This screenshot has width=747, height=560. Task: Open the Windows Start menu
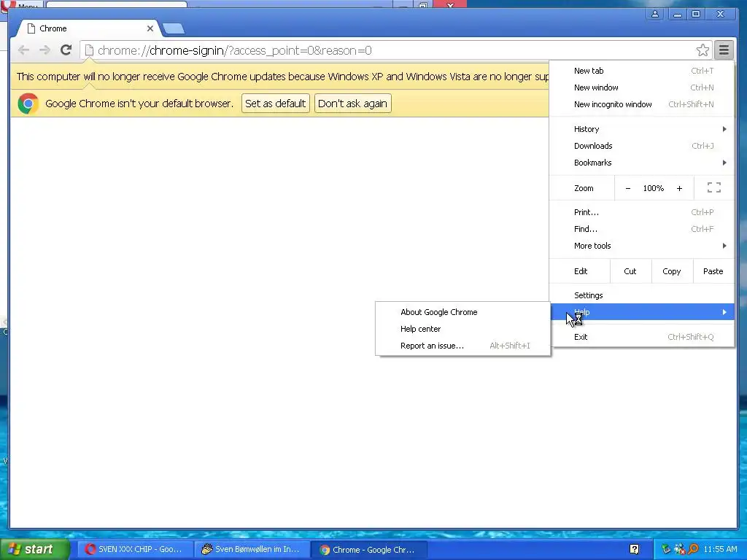pyautogui.click(x=35, y=549)
